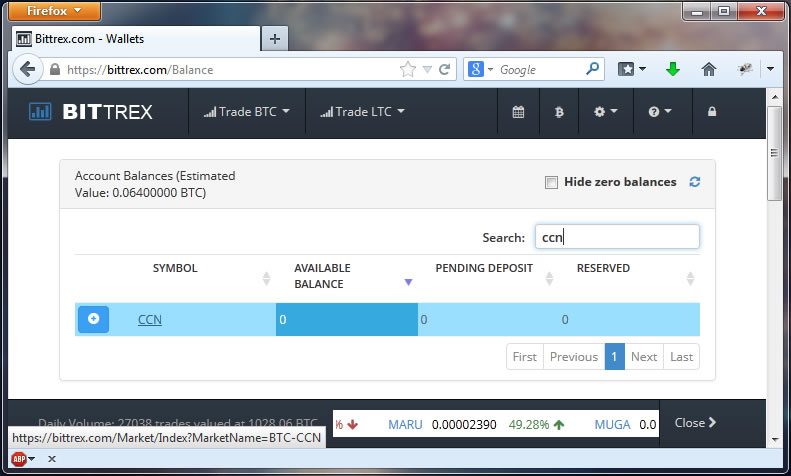Open the Trade LTC dropdown

click(362, 111)
